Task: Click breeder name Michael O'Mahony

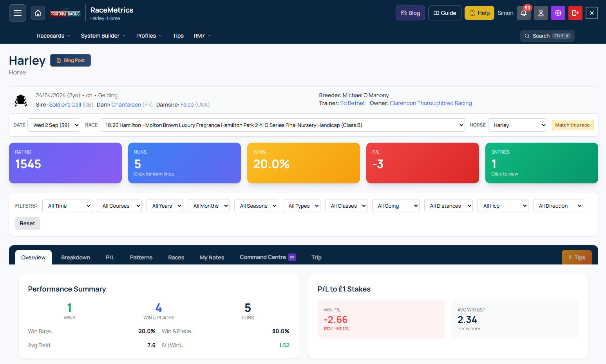Action: click(x=366, y=95)
